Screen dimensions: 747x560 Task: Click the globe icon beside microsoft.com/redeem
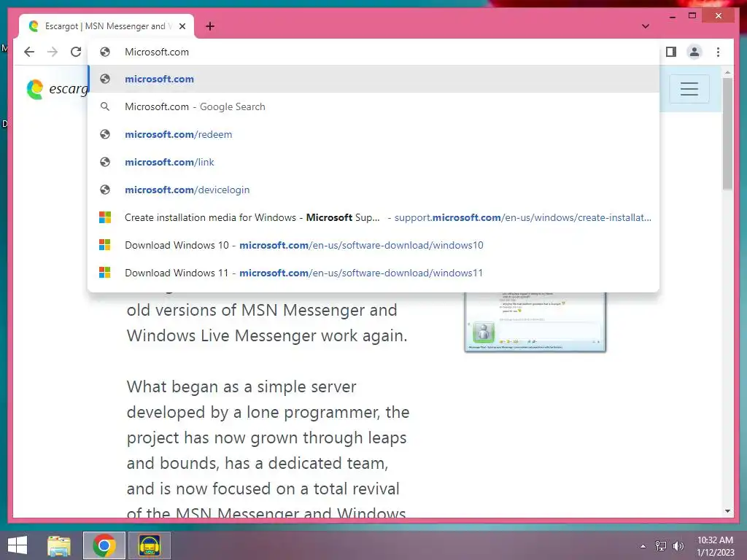click(105, 134)
